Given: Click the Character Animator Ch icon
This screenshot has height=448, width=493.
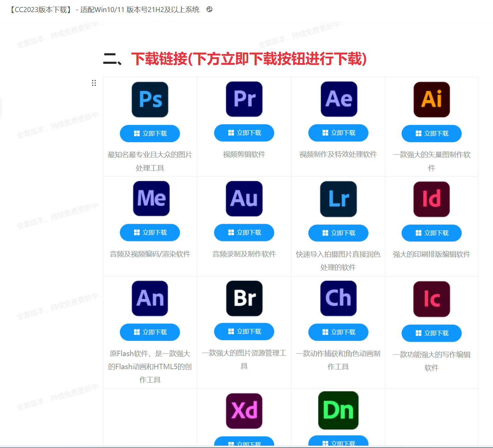Looking at the screenshot, I should tap(338, 298).
